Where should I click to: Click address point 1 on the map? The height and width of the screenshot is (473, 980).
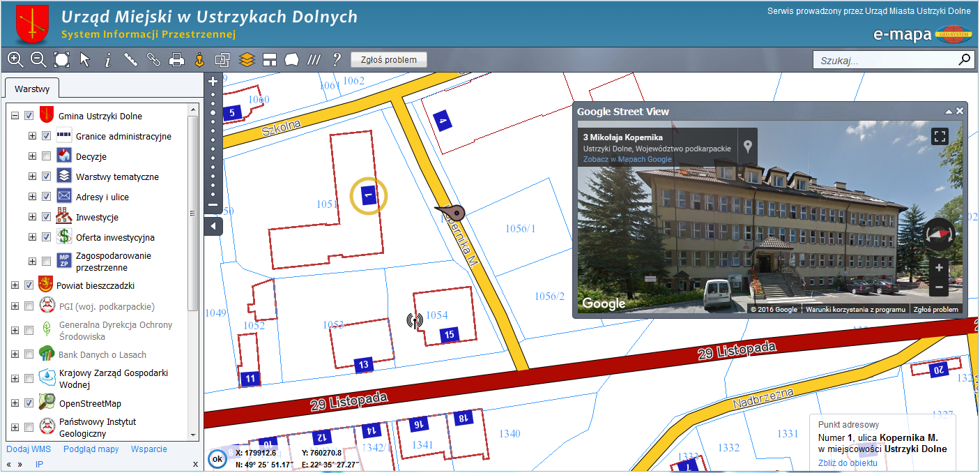[x=368, y=197]
